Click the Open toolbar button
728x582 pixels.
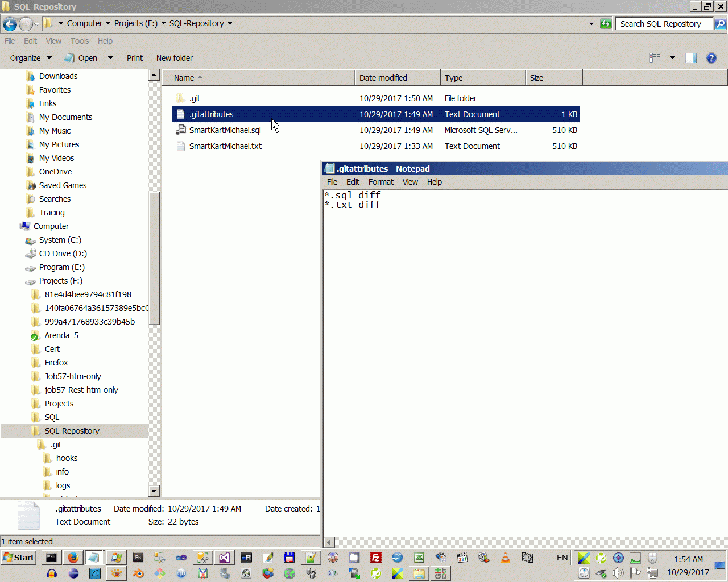click(x=81, y=58)
